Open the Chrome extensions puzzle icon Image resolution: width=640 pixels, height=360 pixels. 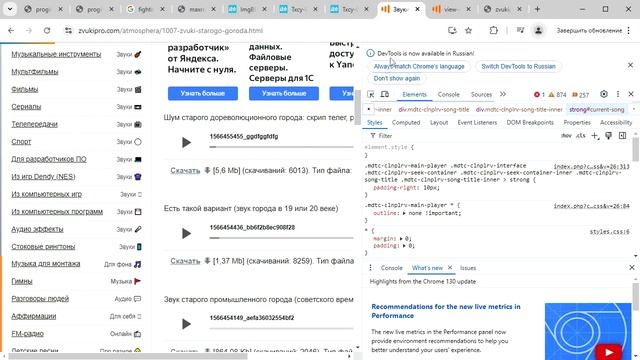(493, 31)
